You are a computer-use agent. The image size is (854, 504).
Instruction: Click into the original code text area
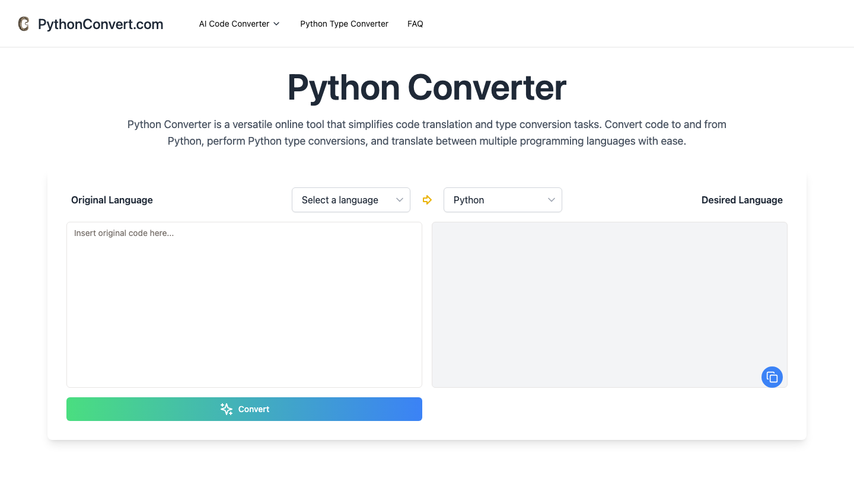point(244,305)
